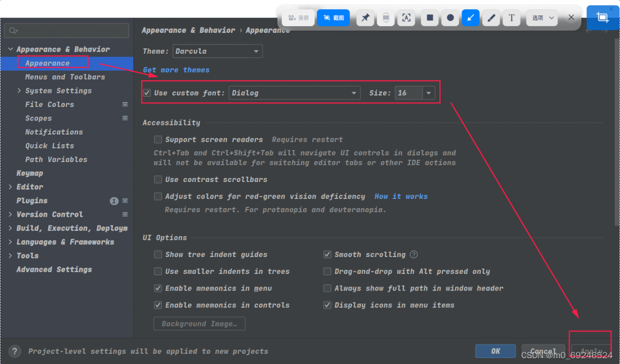The width and height of the screenshot is (620, 364).
Task: Click the pin icon in screenshot toolbar
Action: (x=365, y=18)
